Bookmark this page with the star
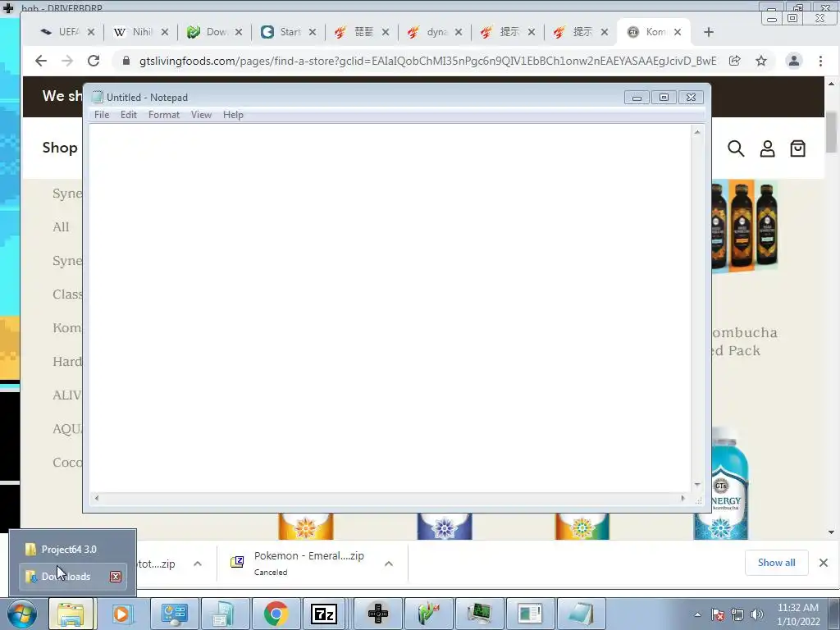 pyautogui.click(x=761, y=61)
